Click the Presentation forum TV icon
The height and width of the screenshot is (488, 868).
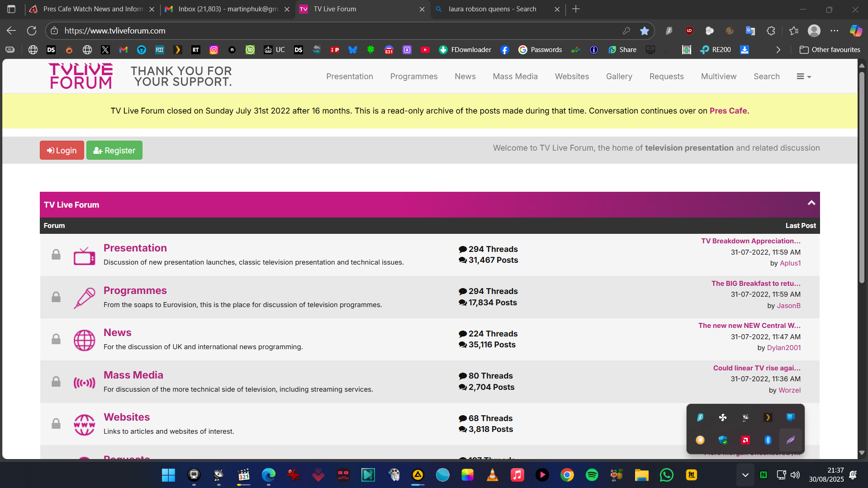tap(84, 256)
